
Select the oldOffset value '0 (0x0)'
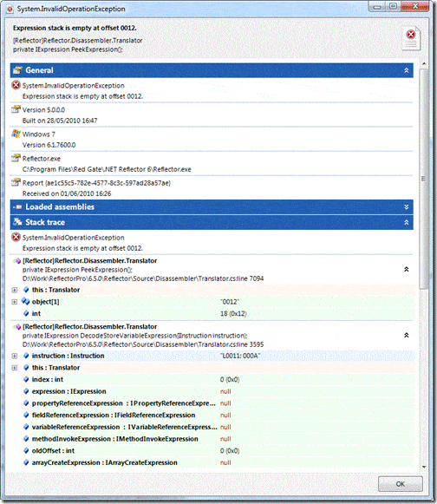(230, 450)
